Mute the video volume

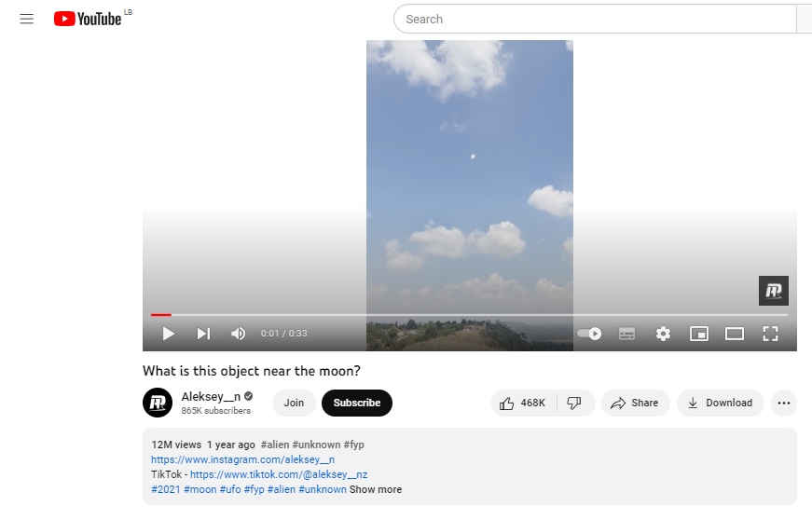[239, 334]
